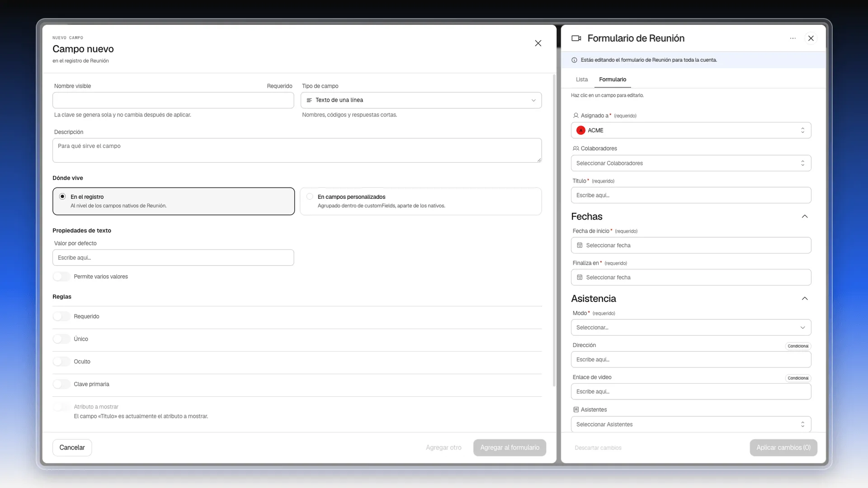
Task: Click the Dirección input field
Action: pos(691,360)
